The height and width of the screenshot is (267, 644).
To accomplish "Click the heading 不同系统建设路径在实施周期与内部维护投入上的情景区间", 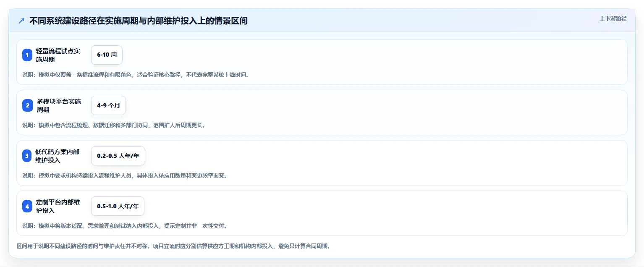I will coord(139,21).
